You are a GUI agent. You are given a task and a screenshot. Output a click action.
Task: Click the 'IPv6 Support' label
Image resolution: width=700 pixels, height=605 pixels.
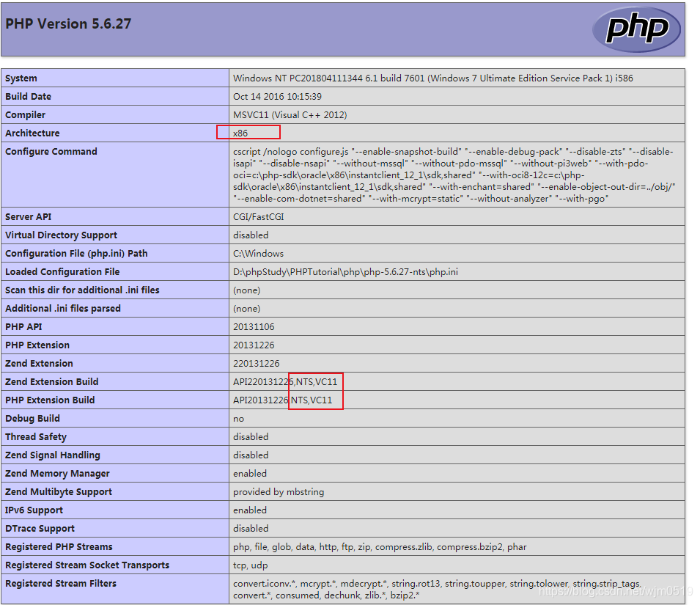click(x=34, y=510)
